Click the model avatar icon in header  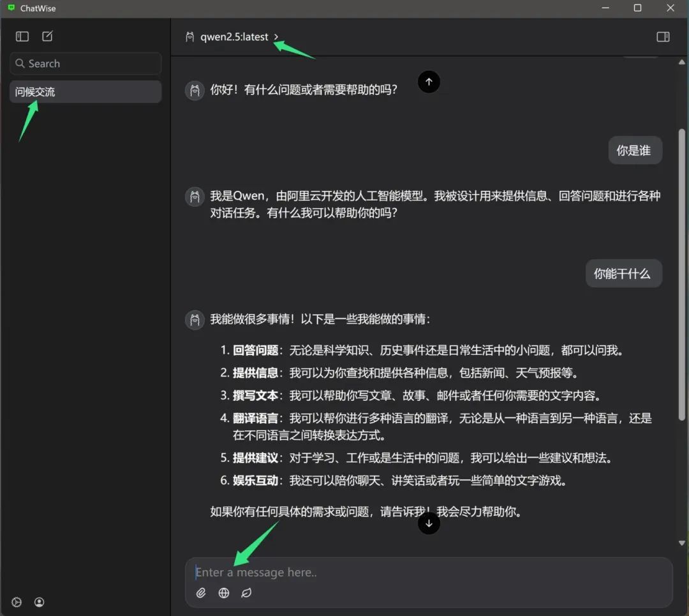coord(190,37)
